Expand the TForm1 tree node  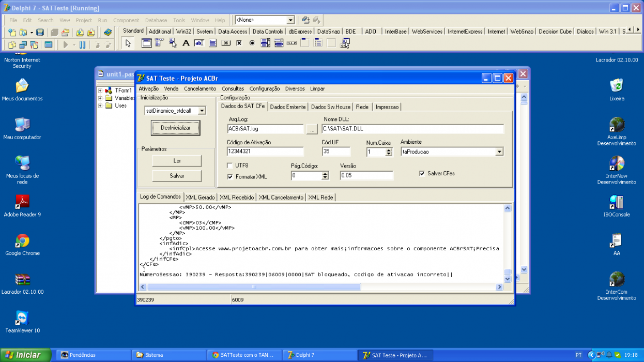coord(100,90)
